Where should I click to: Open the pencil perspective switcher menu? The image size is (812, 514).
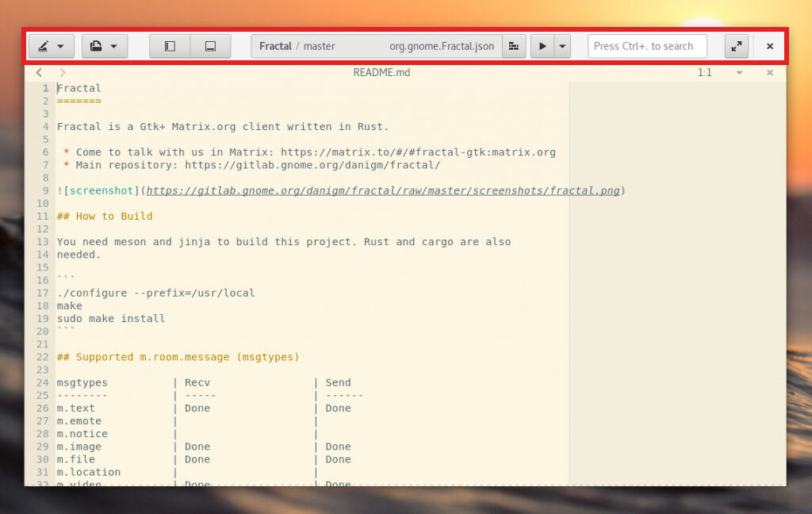52,46
